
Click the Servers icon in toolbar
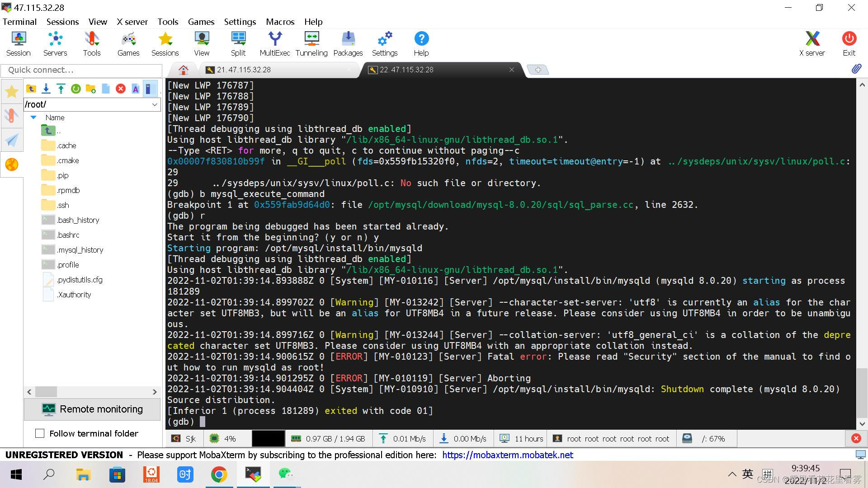[54, 45]
